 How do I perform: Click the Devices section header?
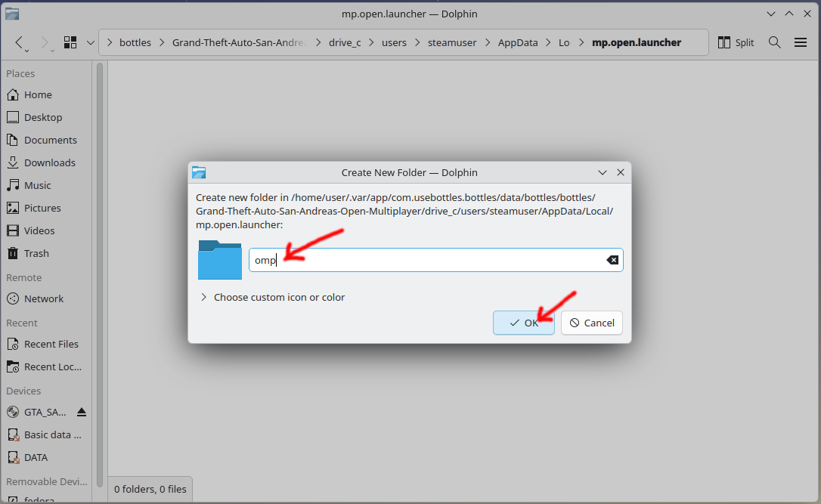[23, 391]
